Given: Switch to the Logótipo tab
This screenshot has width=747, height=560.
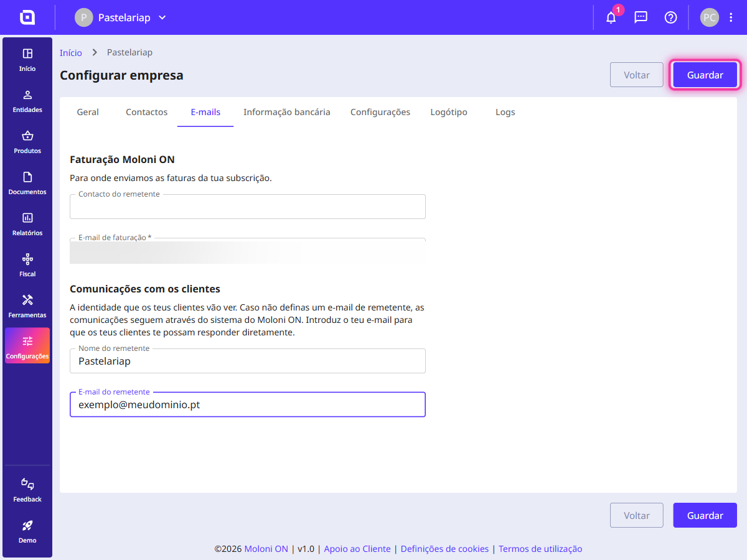Looking at the screenshot, I should click(x=449, y=112).
